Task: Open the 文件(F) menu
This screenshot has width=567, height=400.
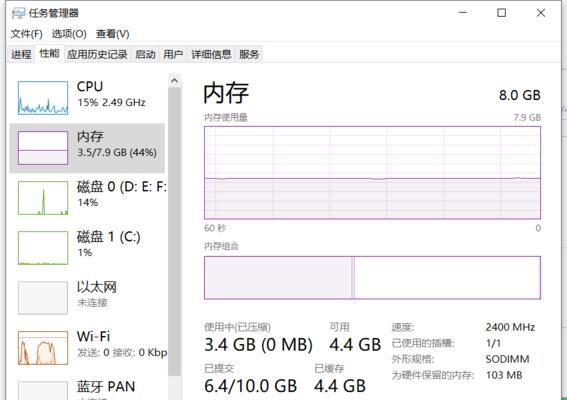Action: point(26,34)
